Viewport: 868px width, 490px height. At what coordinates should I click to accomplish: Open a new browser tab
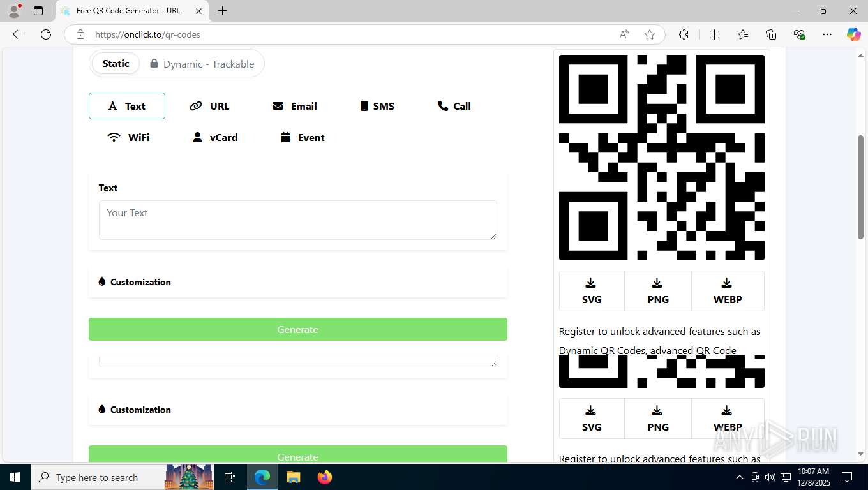tap(222, 11)
